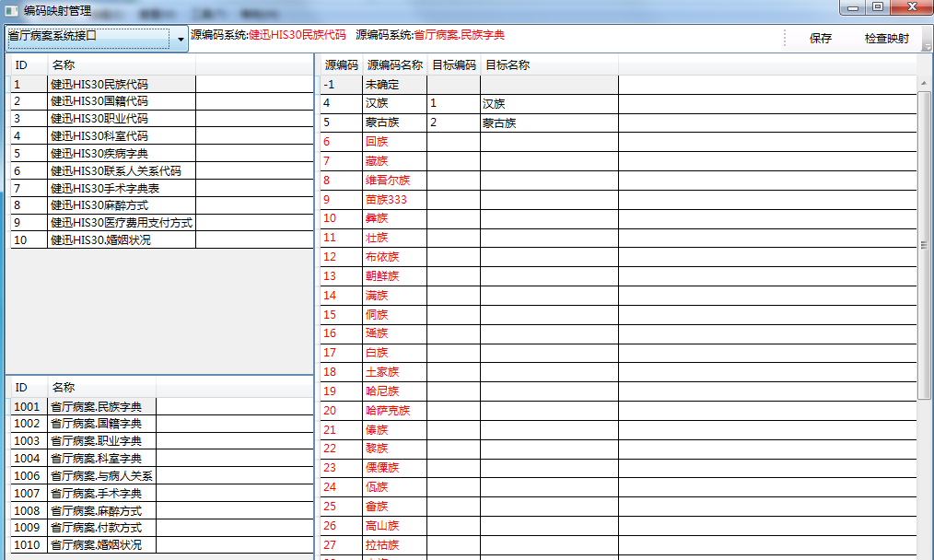Viewport: 934px width, 560px height.
Task: Click the 朝鲜族 source name cell
Action: [x=395, y=275]
